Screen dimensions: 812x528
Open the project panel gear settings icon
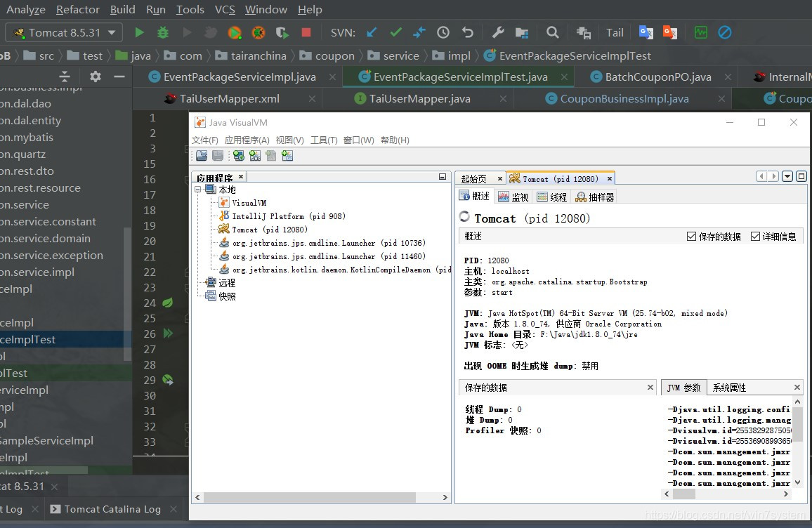[96, 77]
